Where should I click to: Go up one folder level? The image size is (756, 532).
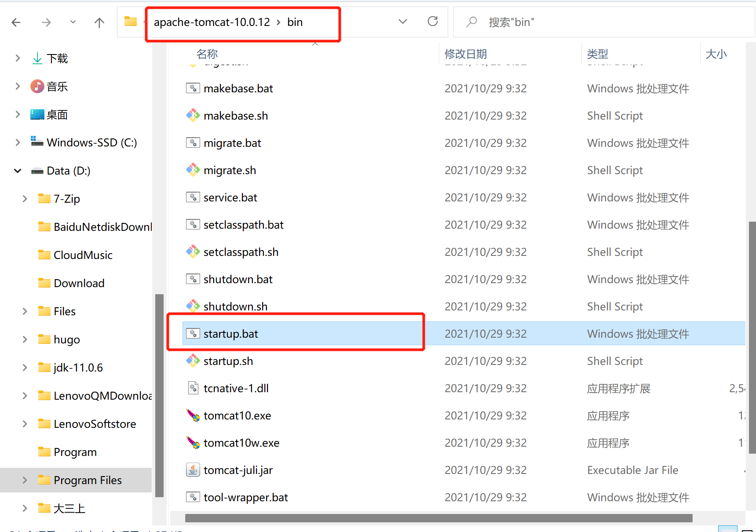pos(99,22)
